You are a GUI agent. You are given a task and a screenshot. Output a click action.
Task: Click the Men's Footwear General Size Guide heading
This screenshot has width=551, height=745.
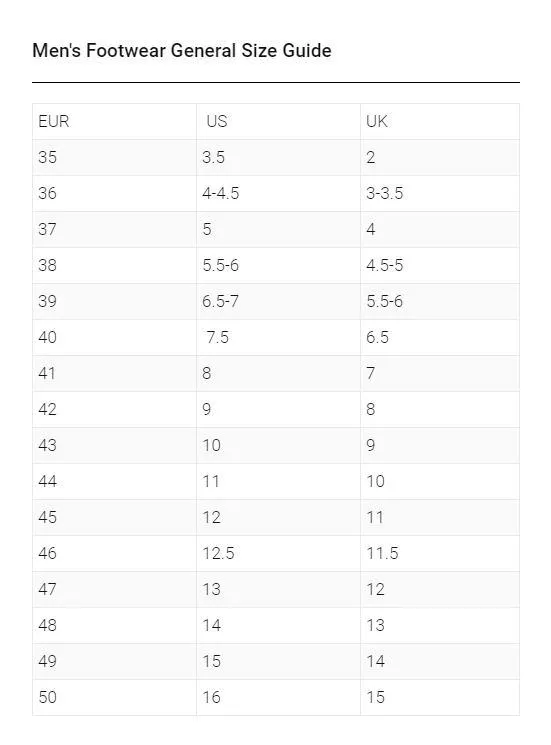click(x=181, y=50)
